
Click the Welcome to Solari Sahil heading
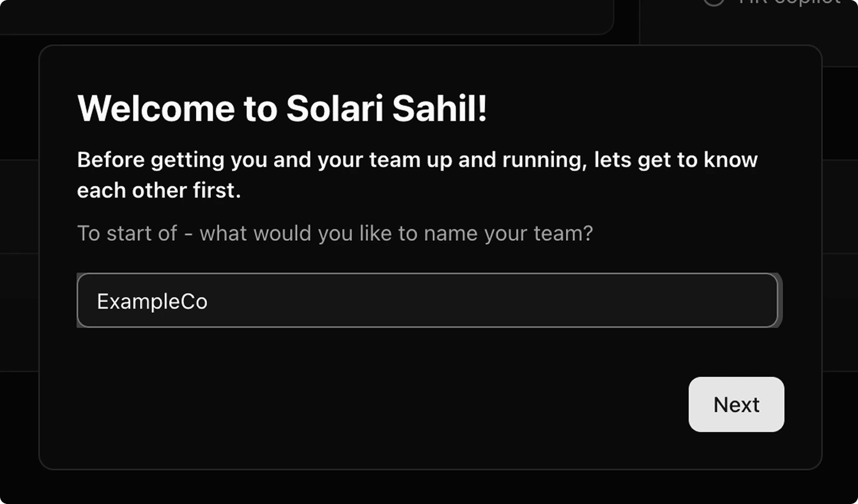282,108
